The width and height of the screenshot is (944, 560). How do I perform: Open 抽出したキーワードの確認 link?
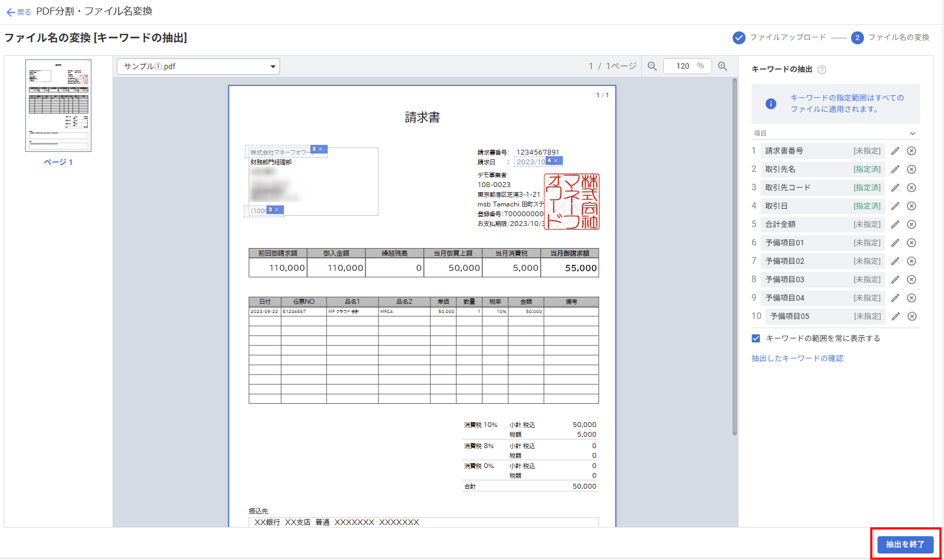[x=797, y=358]
